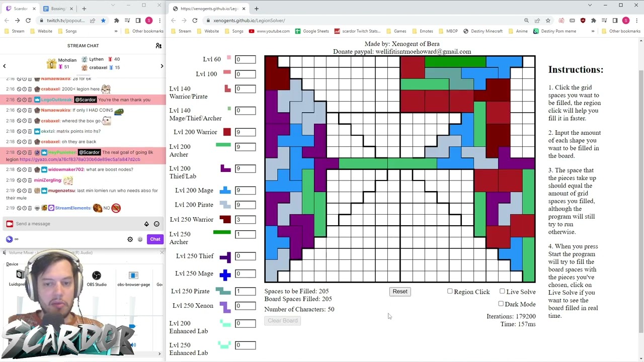644x362 pixels.
Task: Open the Scardor Twitch tab
Action: (20, 9)
